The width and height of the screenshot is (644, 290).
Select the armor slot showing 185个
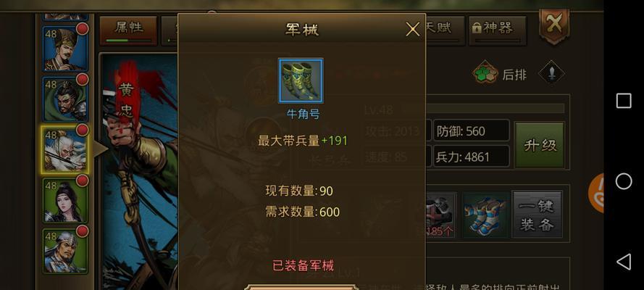(440, 215)
